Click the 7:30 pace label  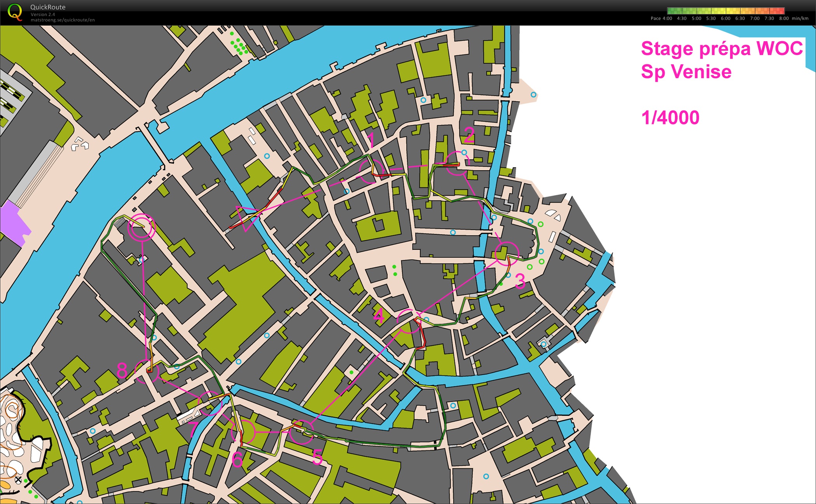769,18
